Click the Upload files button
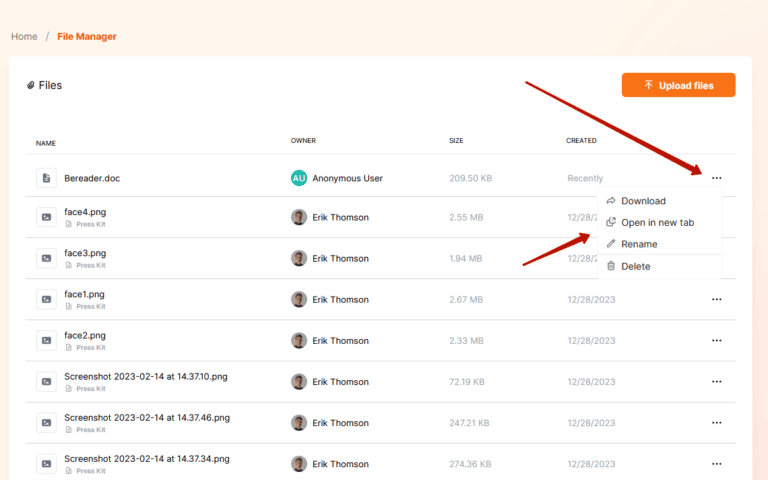 (x=678, y=85)
